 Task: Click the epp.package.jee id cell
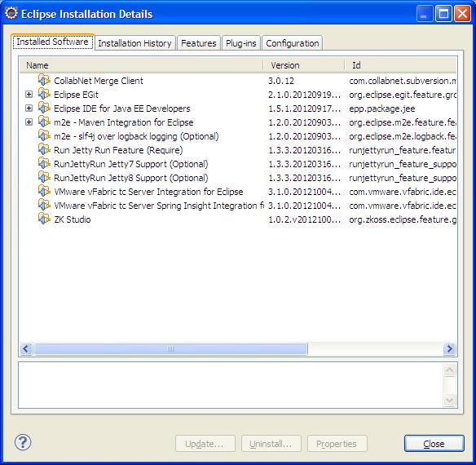coord(382,108)
